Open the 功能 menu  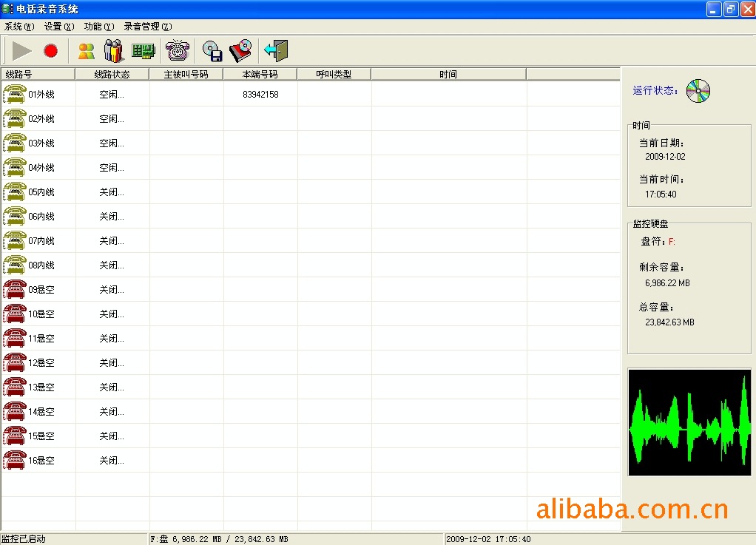pos(99,27)
